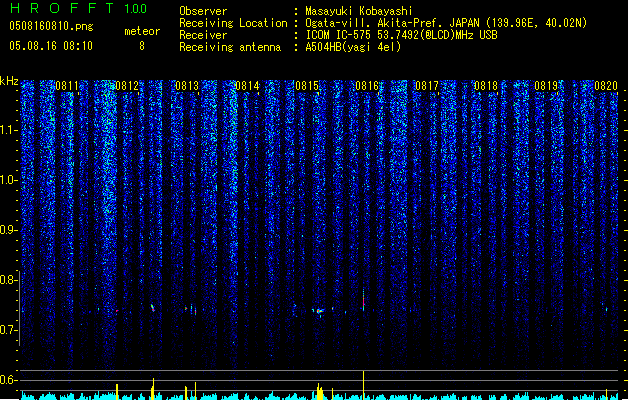Click the 0814 time marker
This screenshot has height=400, width=629.
click(x=247, y=85)
